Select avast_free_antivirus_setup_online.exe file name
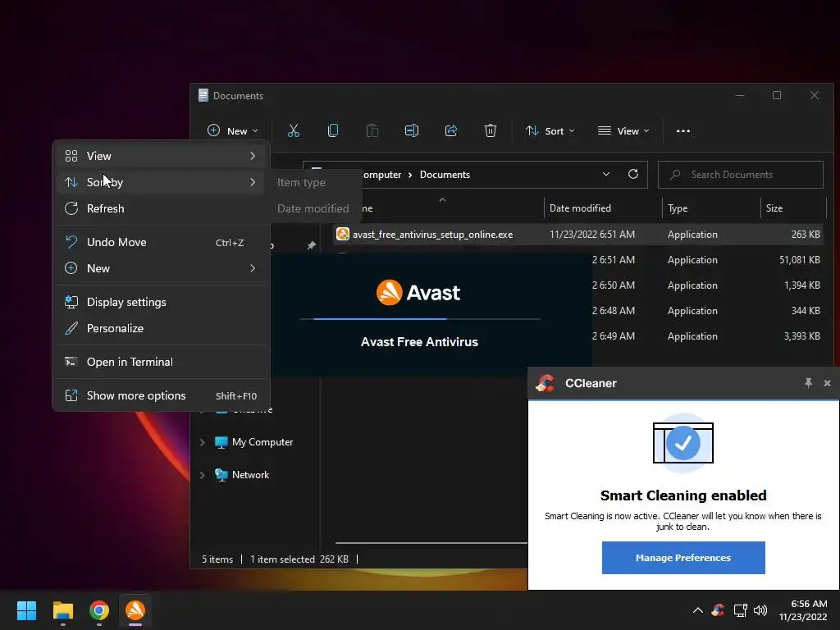 click(432, 235)
